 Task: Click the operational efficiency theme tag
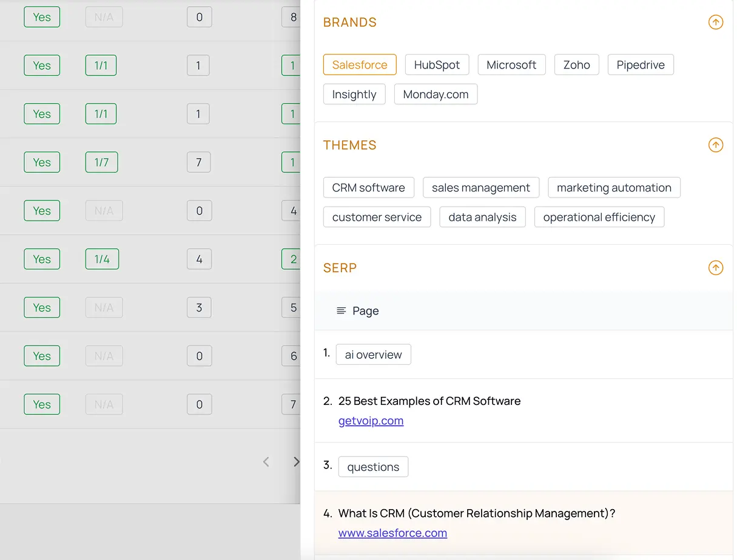click(x=599, y=218)
